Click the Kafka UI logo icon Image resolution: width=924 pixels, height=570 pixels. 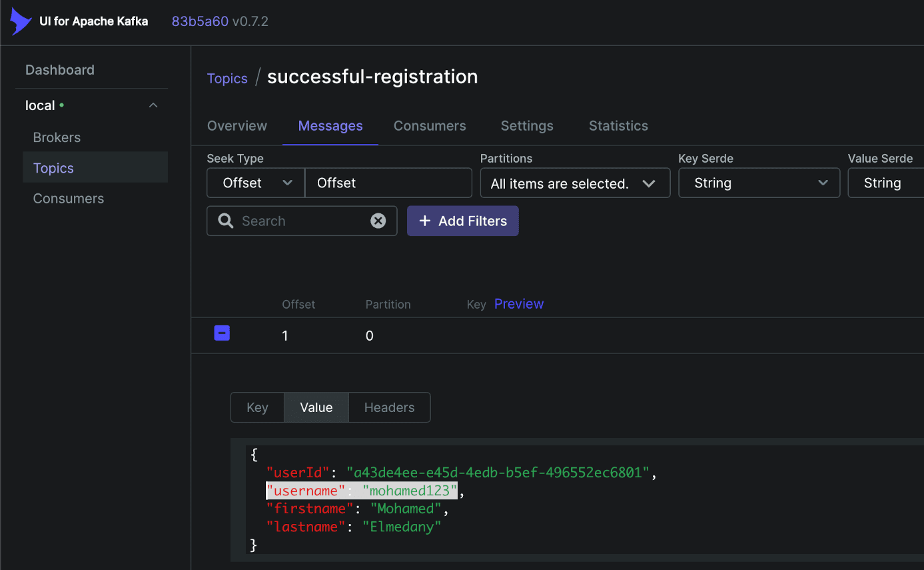pyautogui.click(x=20, y=22)
